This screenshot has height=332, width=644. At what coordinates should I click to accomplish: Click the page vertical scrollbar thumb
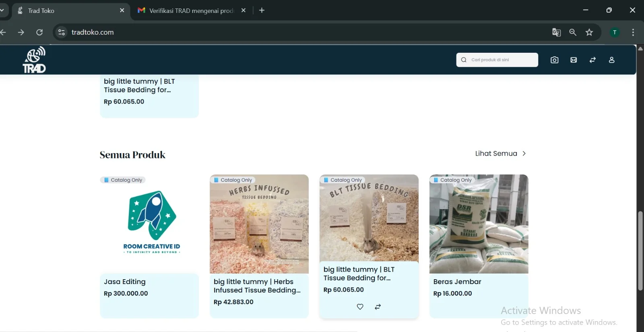(640, 251)
